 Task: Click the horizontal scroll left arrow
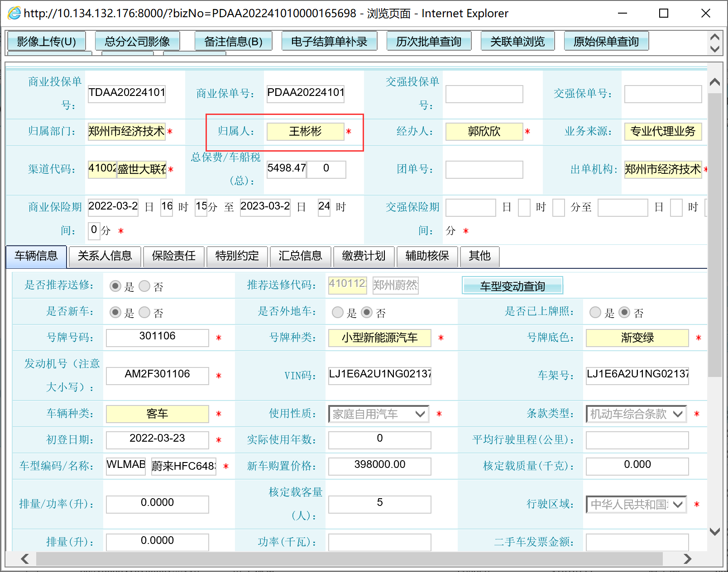tap(25, 559)
